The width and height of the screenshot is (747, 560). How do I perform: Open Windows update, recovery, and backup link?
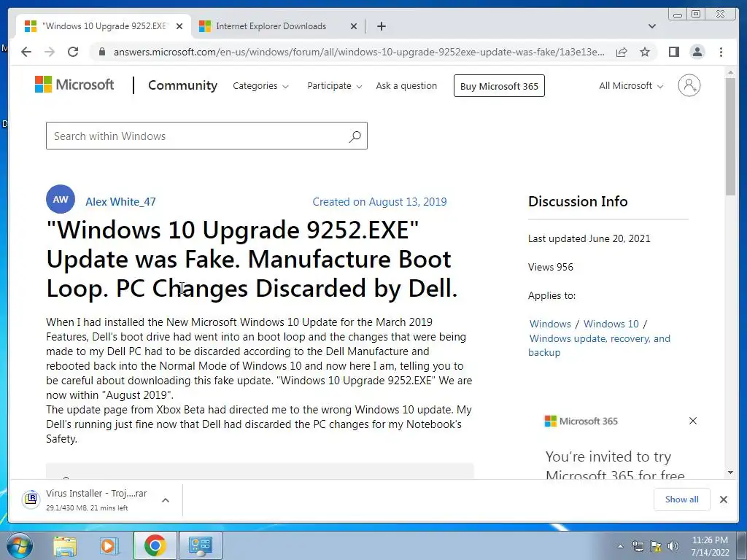point(600,345)
